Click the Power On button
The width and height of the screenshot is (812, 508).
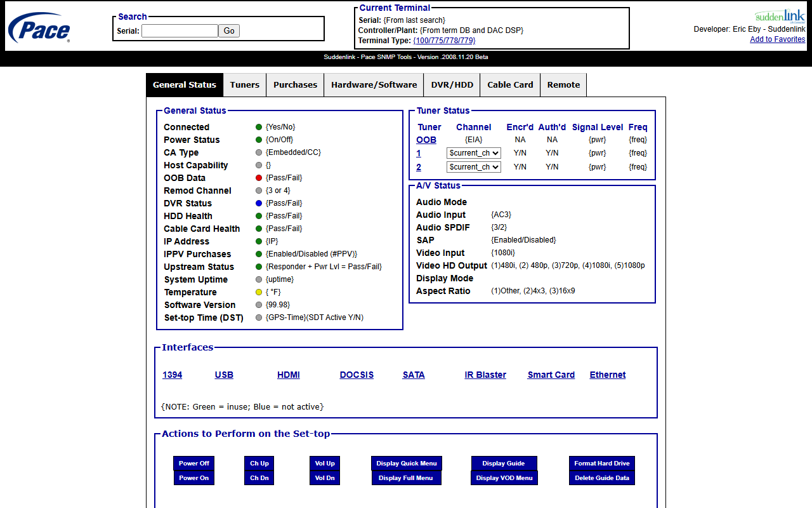click(x=193, y=478)
